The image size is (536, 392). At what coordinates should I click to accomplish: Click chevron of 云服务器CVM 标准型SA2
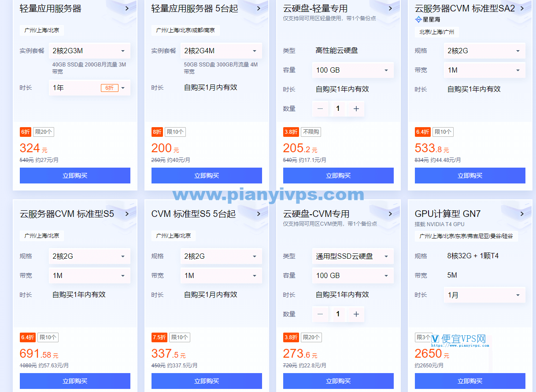(x=522, y=8)
